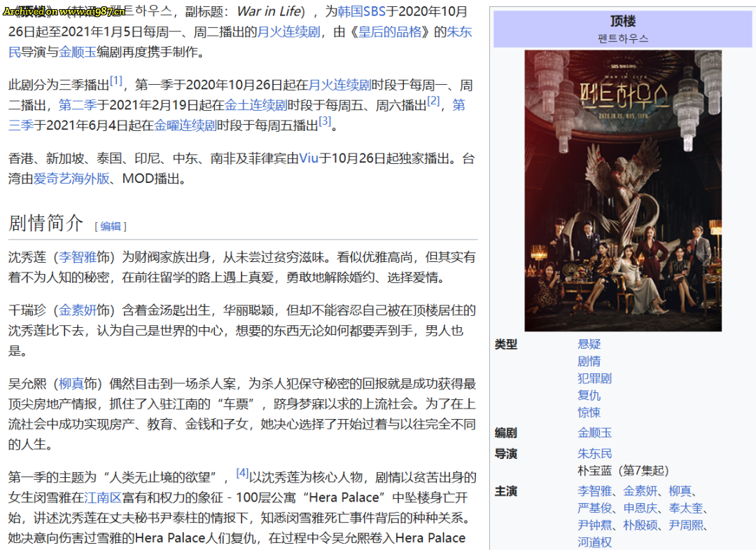Image resolution: width=756 pixels, height=550 pixels.
Task: Open the Viu link
Action: point(309,158)
